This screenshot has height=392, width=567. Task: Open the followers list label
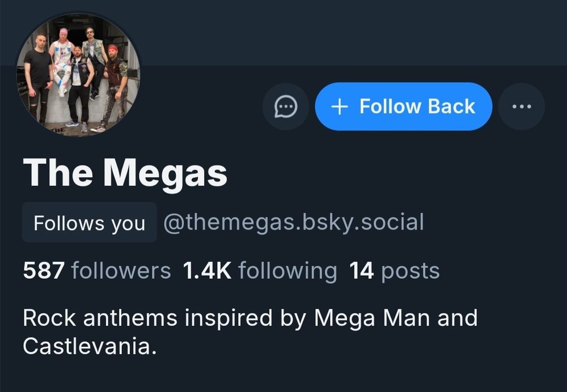pyautogui.click(x=121, y=271)
